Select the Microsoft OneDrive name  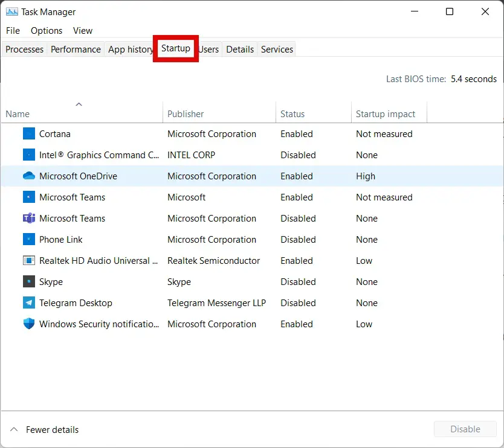[x=78, y=176]
